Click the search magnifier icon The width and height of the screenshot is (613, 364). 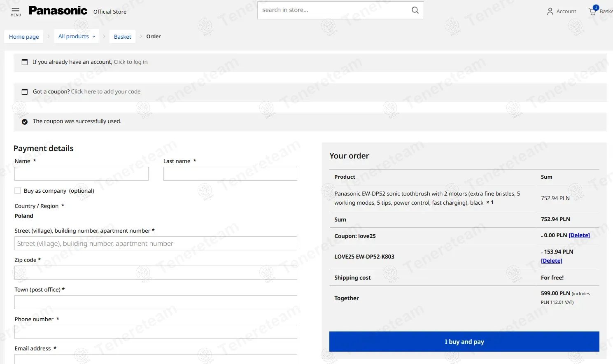pyautogui.click(x=415, y=10)
